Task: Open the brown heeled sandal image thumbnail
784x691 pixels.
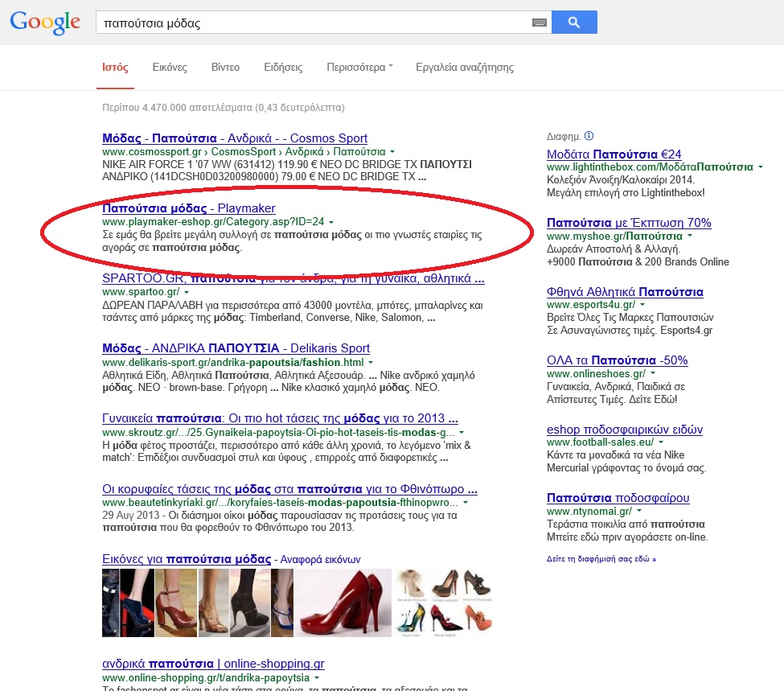Action: coord(176,603)
